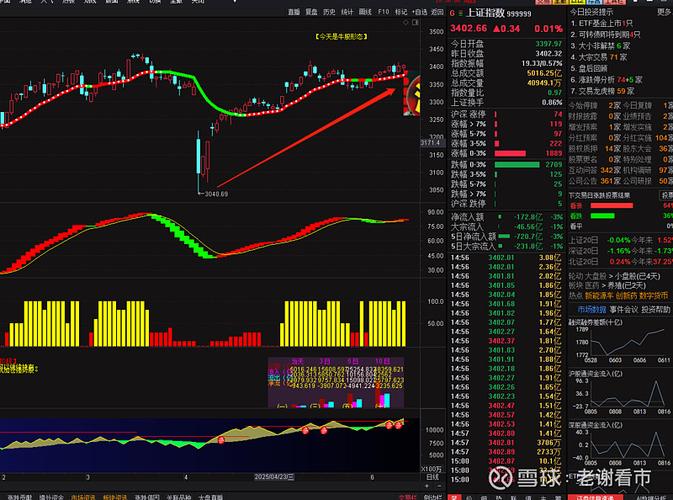Viewport: 673px width, 500px height.
Task: Click the 3040.69 low price label
Action: (x=215, y=194)
